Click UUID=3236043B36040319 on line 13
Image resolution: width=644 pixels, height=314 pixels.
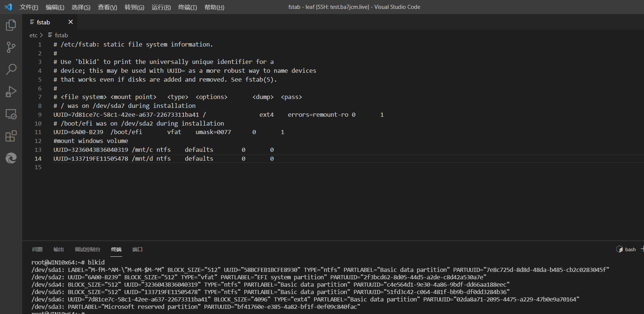coord(91,150)
